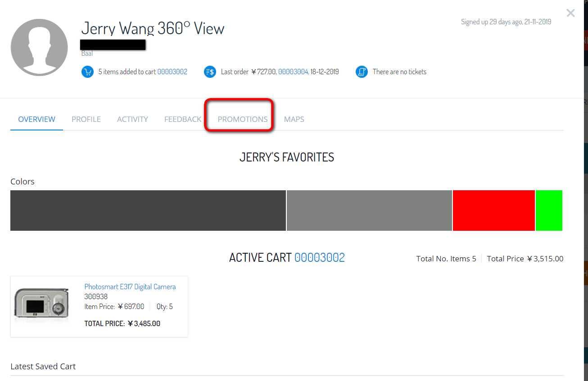588x381 pixels.
Task: Click the tickets icon
Action: pos(362,72)
